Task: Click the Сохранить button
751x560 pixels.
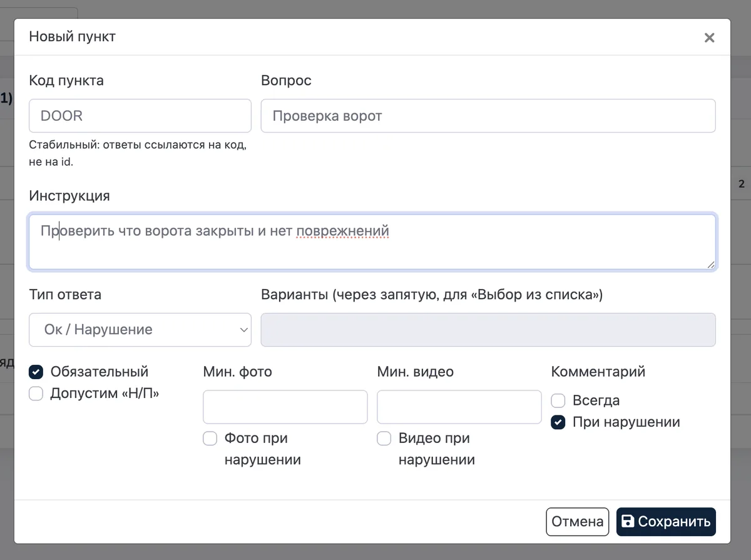Action: coord(666,522)
